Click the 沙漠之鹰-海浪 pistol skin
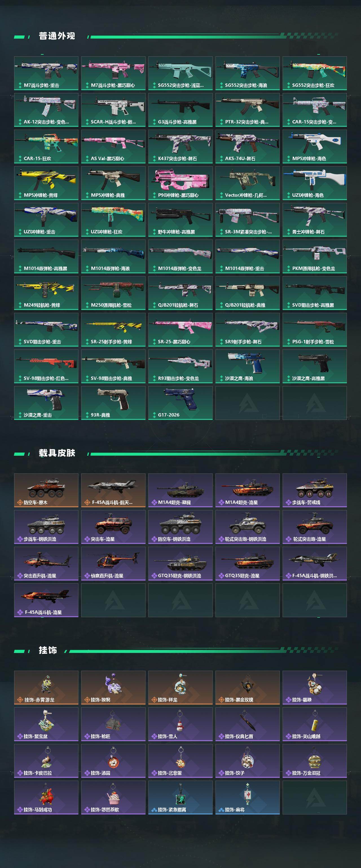This screenshot has height=868, width=361. pyautogui.click(x=247, y=366)
